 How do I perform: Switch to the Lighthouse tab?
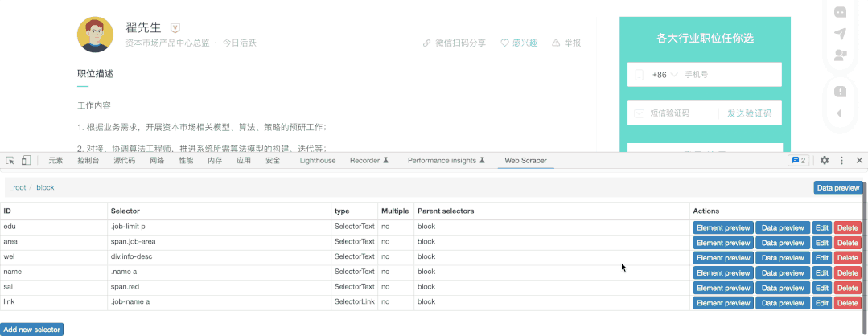pyautogui.click(x=317, y=161)
